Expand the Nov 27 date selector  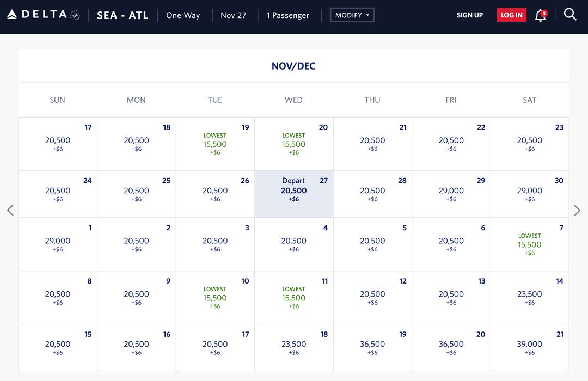point(234,15)
